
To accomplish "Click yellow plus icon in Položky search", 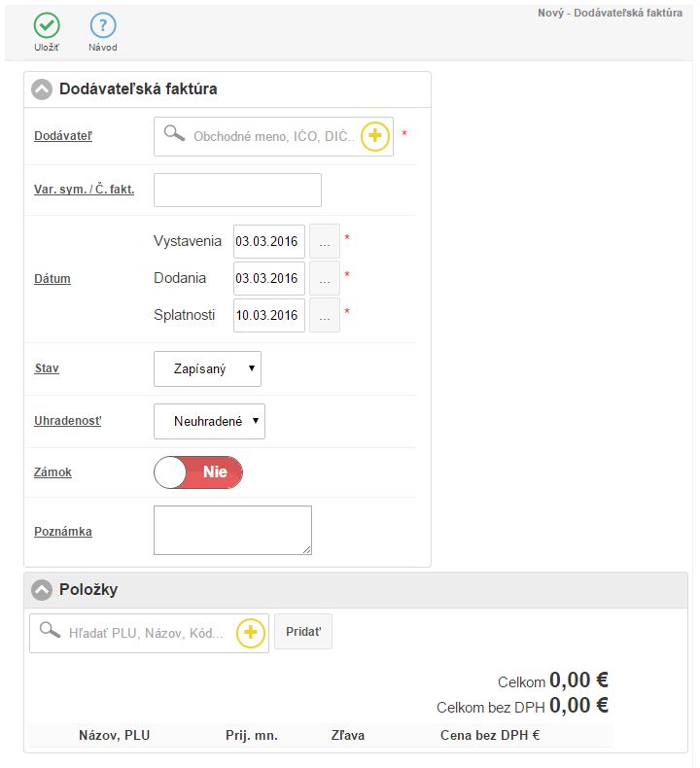I will [250, 633].
